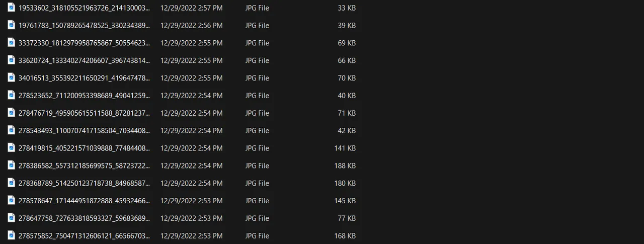Select file name 278647758_727633818593327
Viewport: 644px width, 244px height.
(x=84, y=218)
